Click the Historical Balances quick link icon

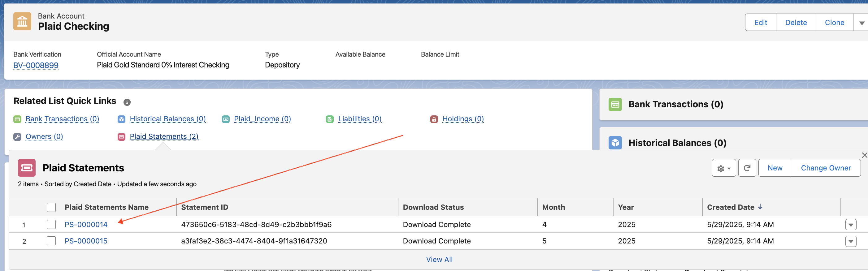coord(121,119)
